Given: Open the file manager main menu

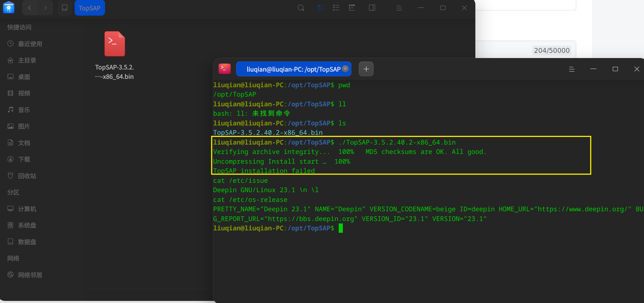Looking at the screenshot, I should [399, 8].
